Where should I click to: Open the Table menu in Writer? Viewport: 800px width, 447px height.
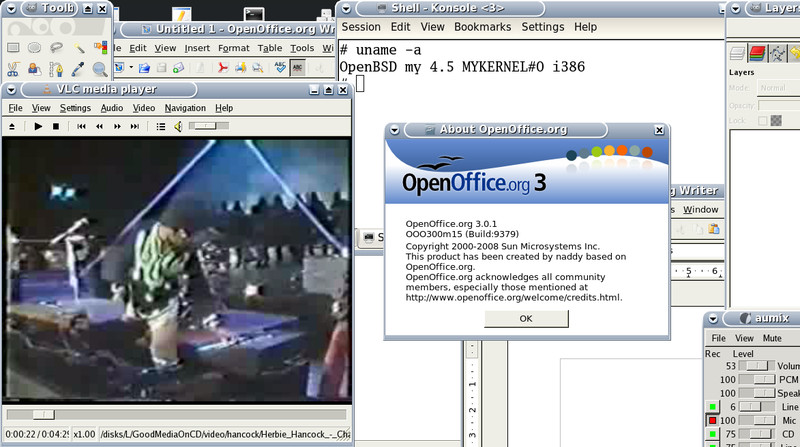coord(269,48)
